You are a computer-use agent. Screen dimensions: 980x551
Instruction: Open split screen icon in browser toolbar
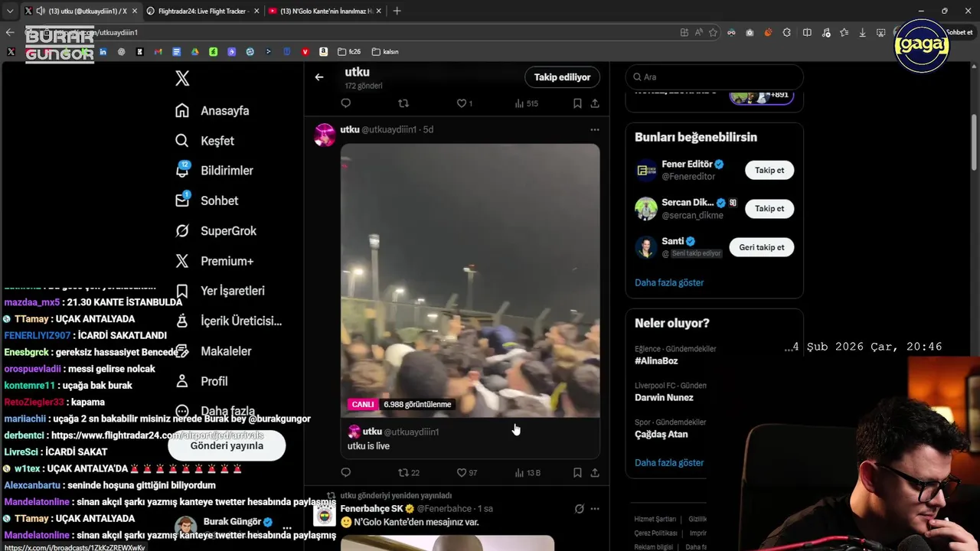coord(807,32)
